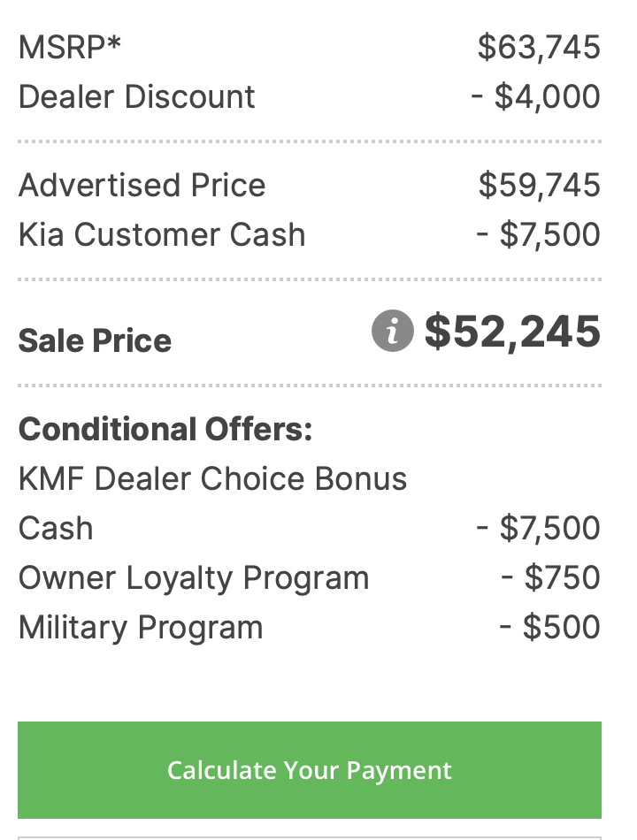Click the Calculate Your Payment button
Screen dimensions: 637x840
tap(310, 770)
